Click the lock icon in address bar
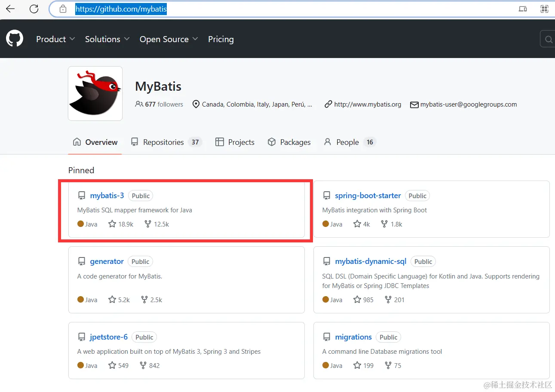 (x=63, y=9)
